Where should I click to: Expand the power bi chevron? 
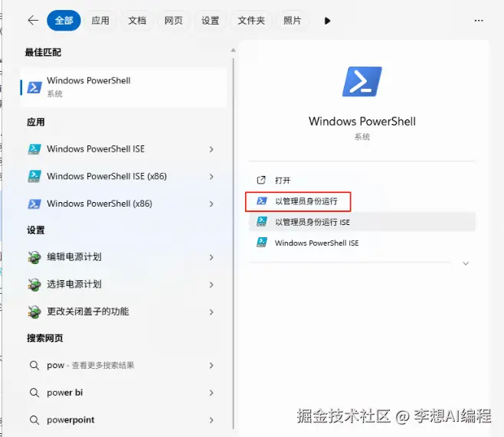point(211,393)
